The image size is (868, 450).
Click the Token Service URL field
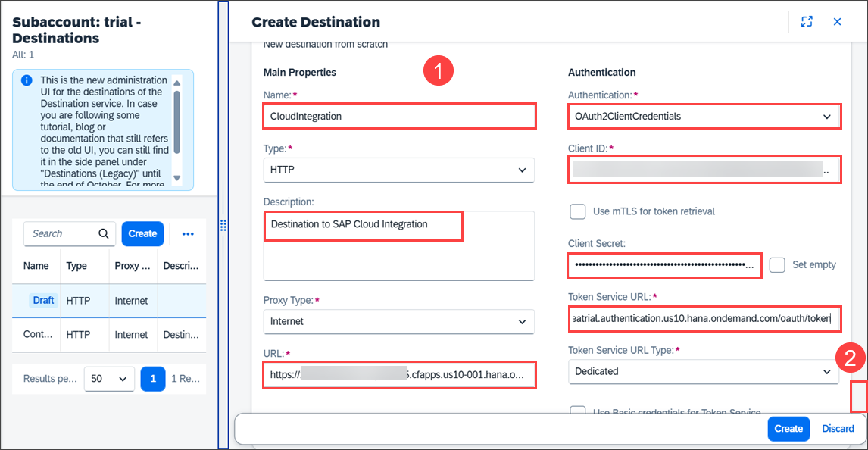coord(704,319)
